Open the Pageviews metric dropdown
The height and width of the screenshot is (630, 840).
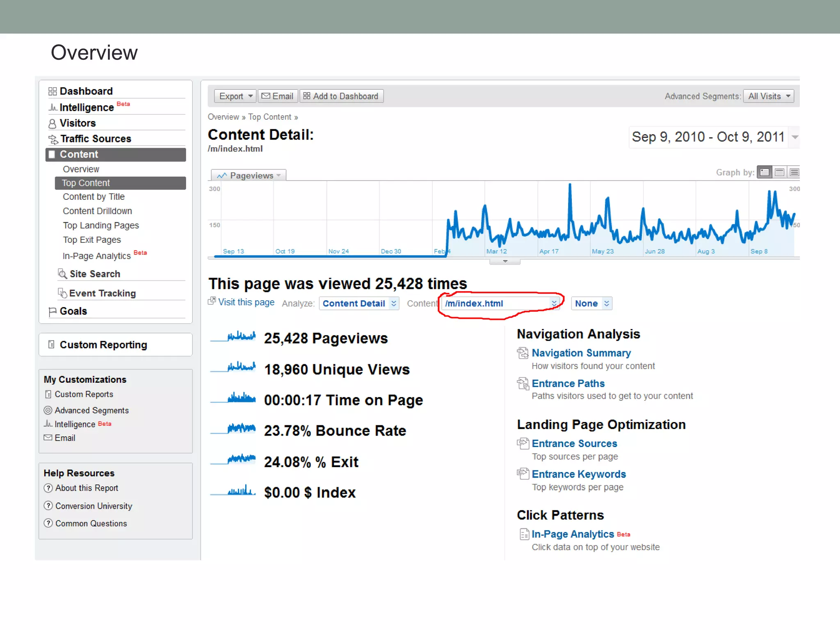tap(249, 176)
